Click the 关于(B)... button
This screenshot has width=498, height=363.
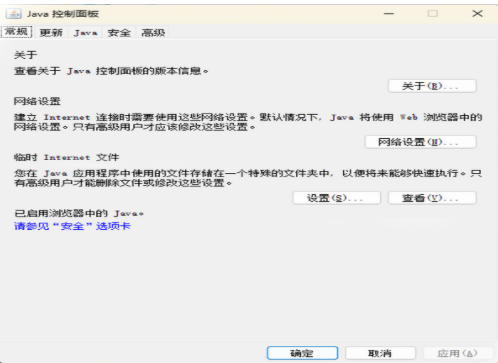click(x=432, y=86)
